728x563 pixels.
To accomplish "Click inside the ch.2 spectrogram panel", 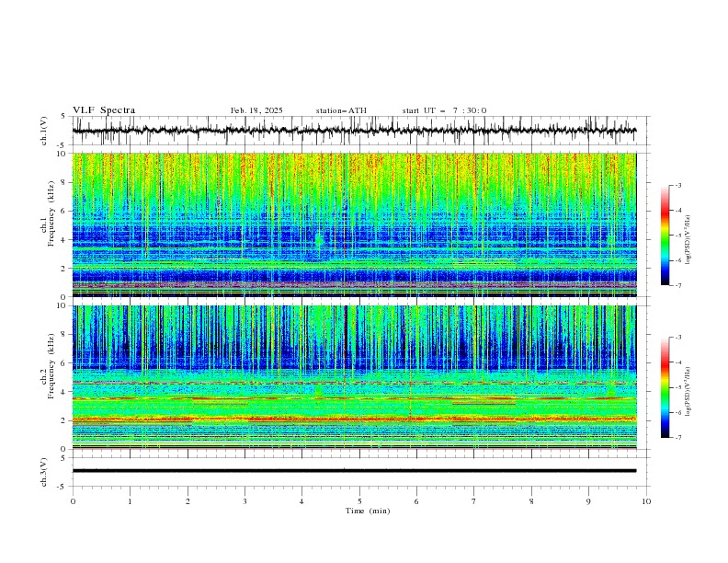I will pos(354,377).
